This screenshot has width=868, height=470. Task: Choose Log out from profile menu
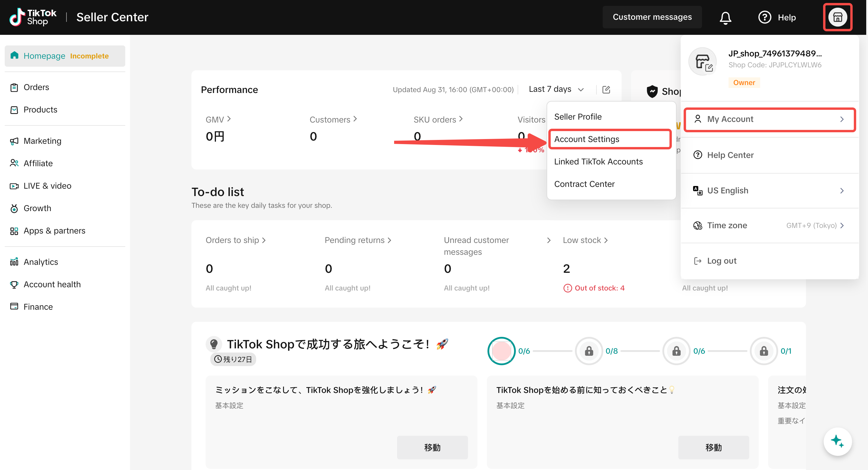769,261
